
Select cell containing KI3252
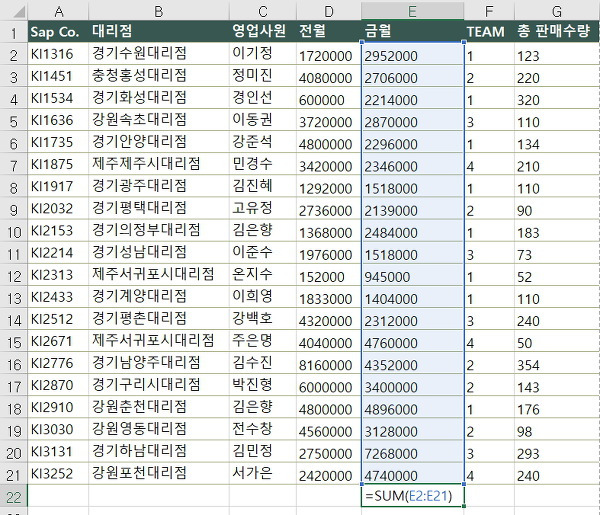(x=58, y=474)
